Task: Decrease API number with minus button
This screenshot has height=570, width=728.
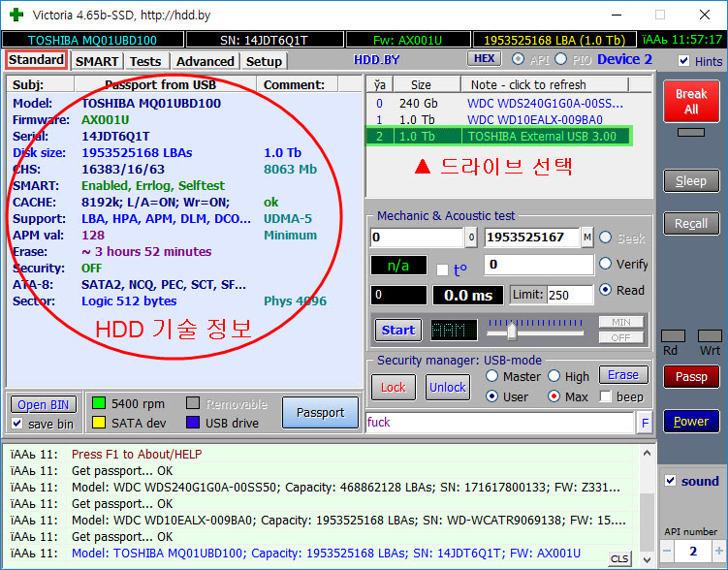Action: pyautogui.click(x=667, y=551)
